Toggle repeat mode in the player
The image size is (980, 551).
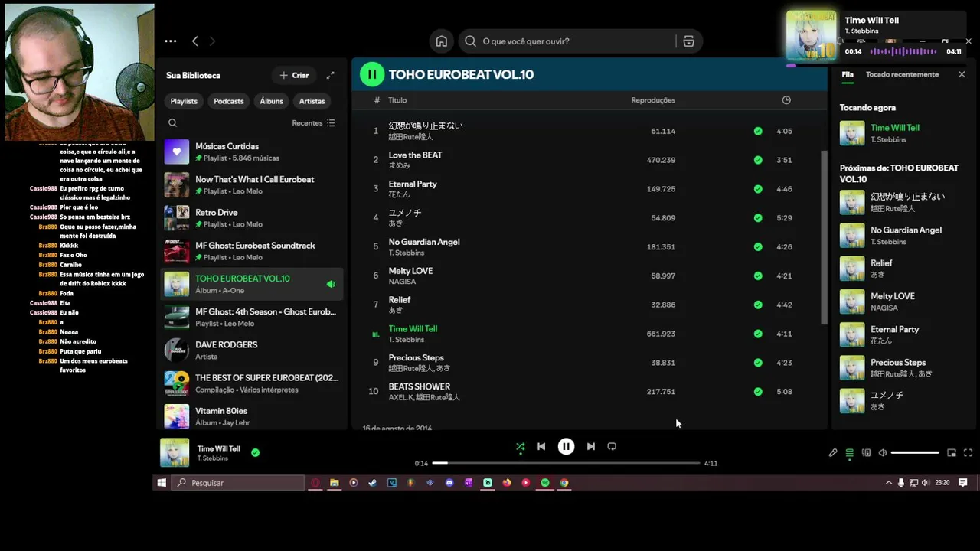pyautogui.click(x=612, y=447)
